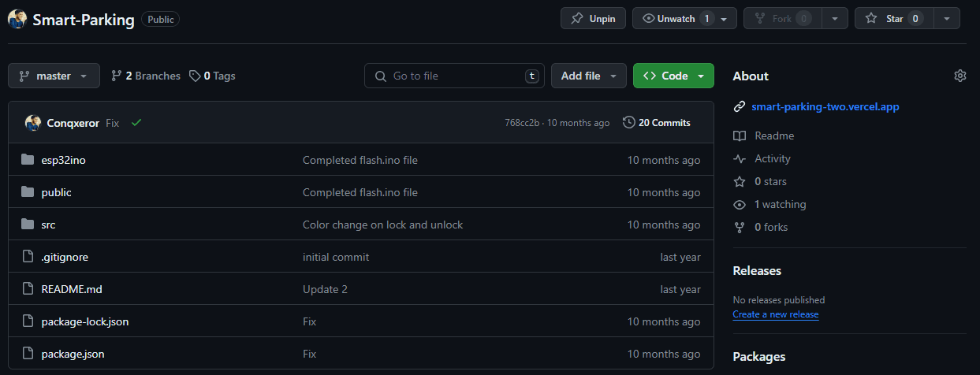The image size is (980, 375).
Task: Open the Smart-Parking repository title link
Action: coord(84,20)
